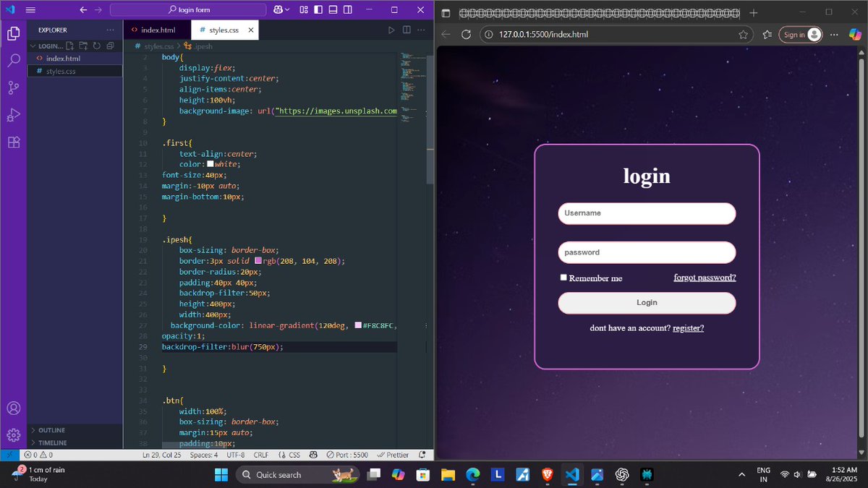The height and width of the screenshot is (488, 868).
Task: Collapse all folders in Explorer
Action: point(110,45)
